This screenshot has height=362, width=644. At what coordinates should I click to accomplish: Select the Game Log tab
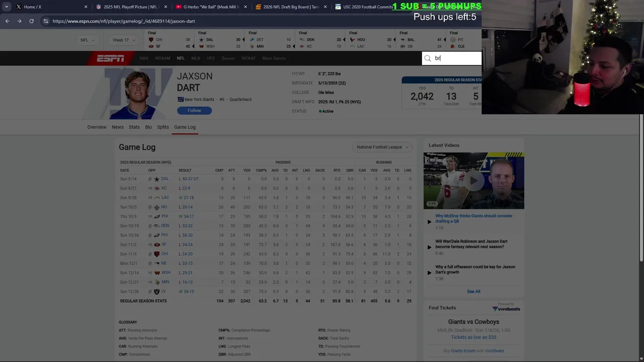pyautogui.click(x=185, y=127)
